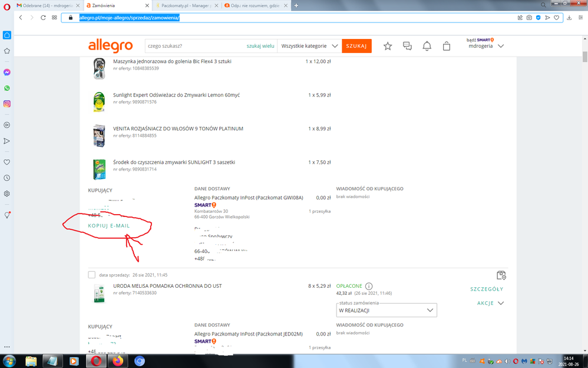This screenshot has width=588, height=368.
Task: Open Chrome from taskbar
Action: click(x=140, y=362)
